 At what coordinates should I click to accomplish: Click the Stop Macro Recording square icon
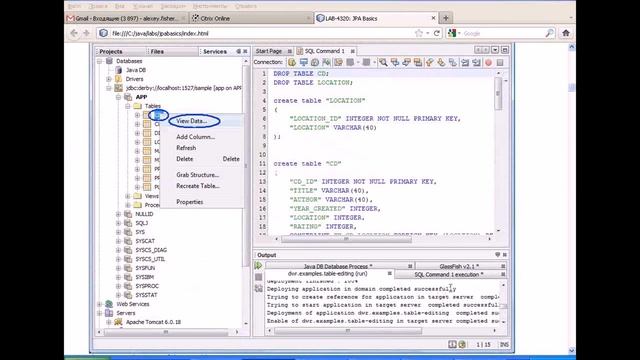[x=500, y=62]
